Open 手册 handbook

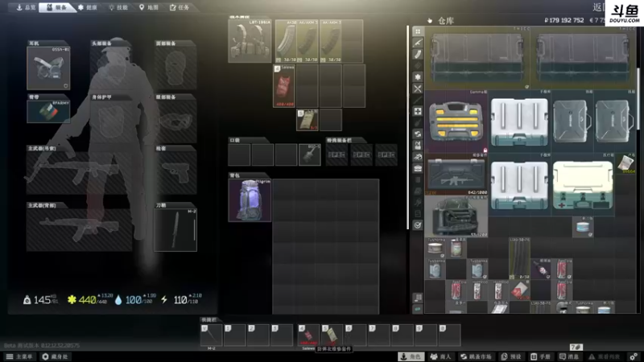click(540, 356)
